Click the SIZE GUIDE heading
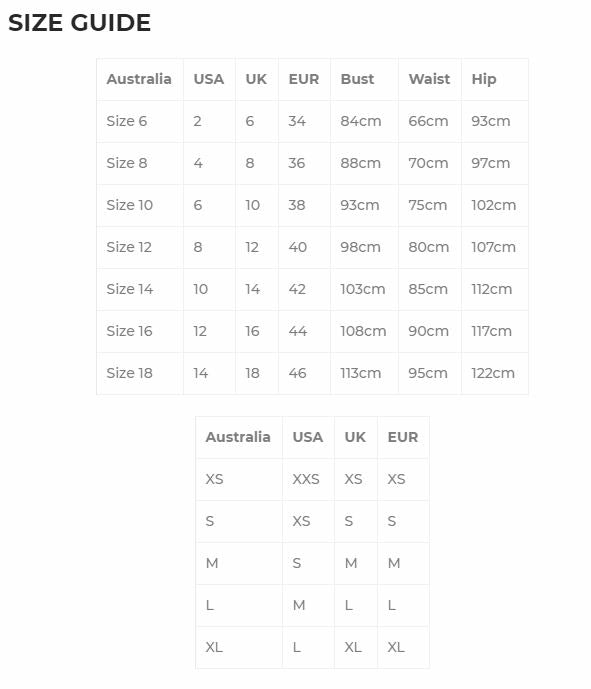Screen dimensions: 591x689 click(x=80, y=23)
